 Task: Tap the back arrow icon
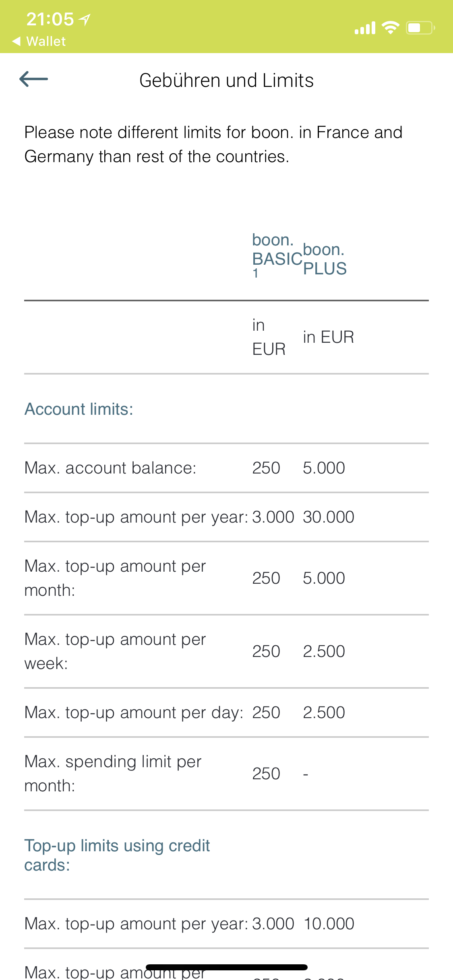(33, 79)
